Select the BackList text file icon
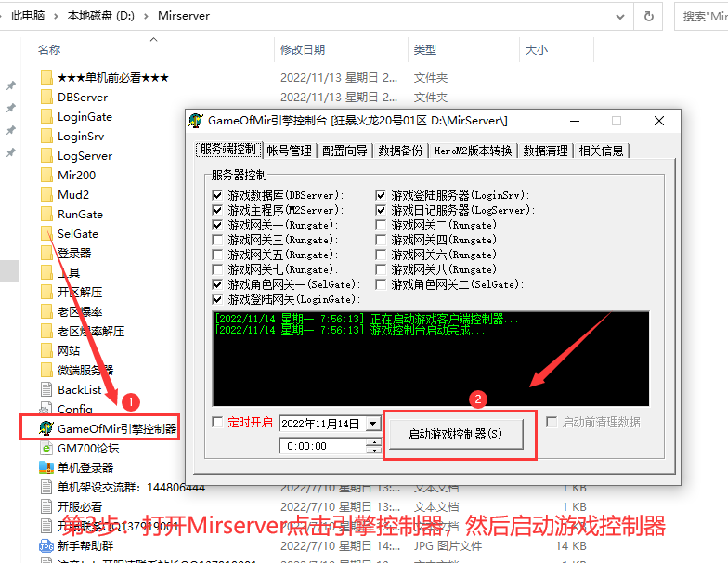Screen dimensions: 728x563 (46, 389)
